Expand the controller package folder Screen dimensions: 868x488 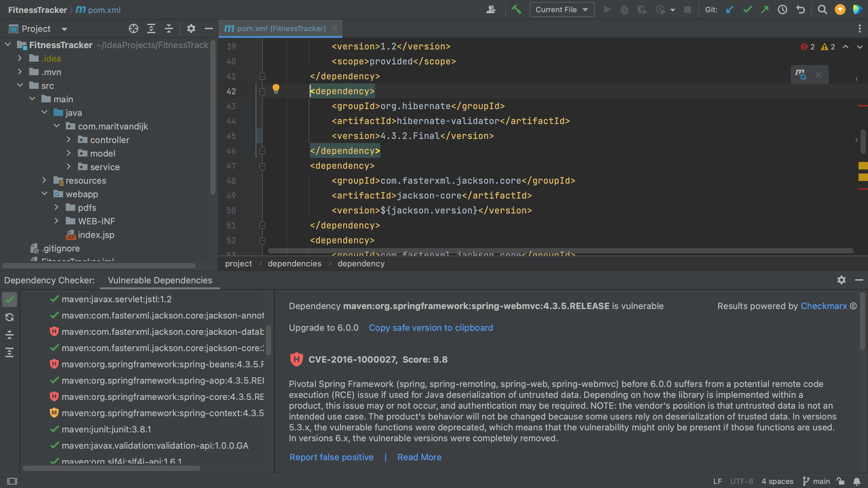(x=69, y=140)
